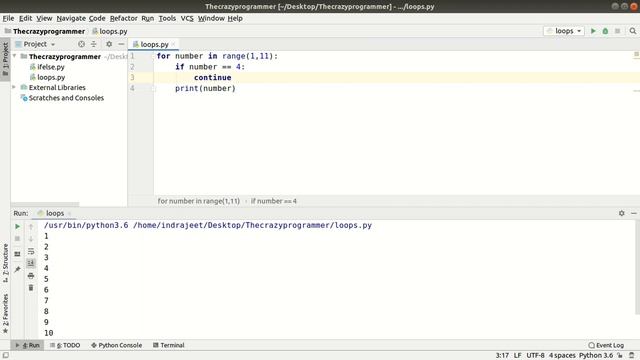
Task: Close the loops.py editor tab
Action: coord(173,44)
